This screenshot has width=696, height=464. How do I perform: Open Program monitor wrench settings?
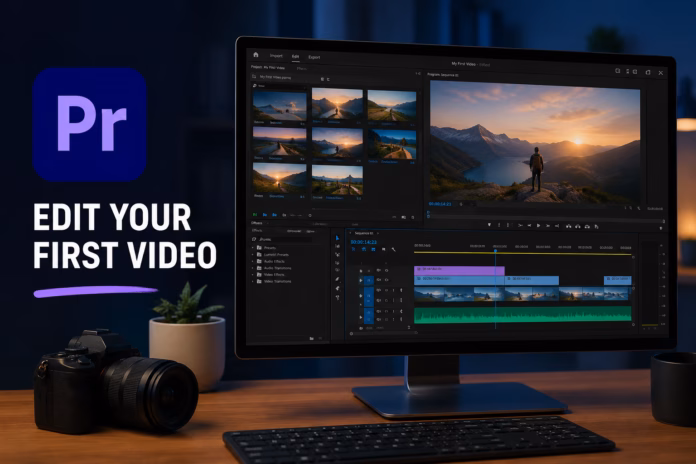639,208
